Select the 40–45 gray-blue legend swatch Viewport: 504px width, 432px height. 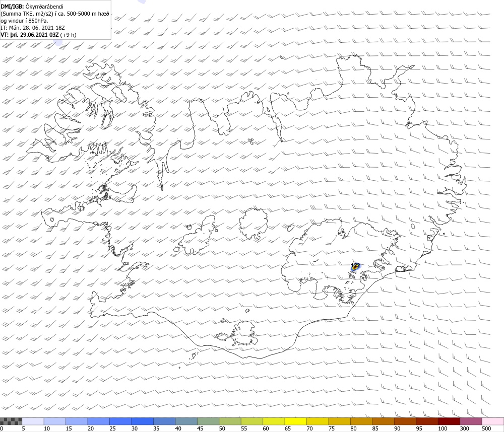186,421
